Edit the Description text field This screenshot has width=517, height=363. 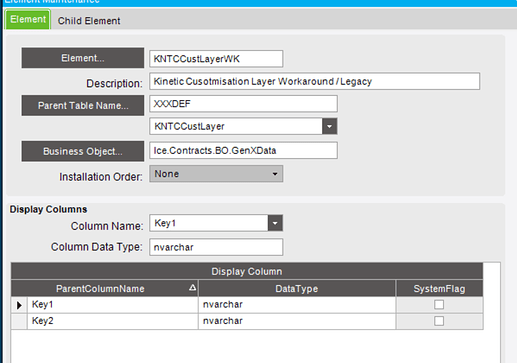[x=314, y=81]
